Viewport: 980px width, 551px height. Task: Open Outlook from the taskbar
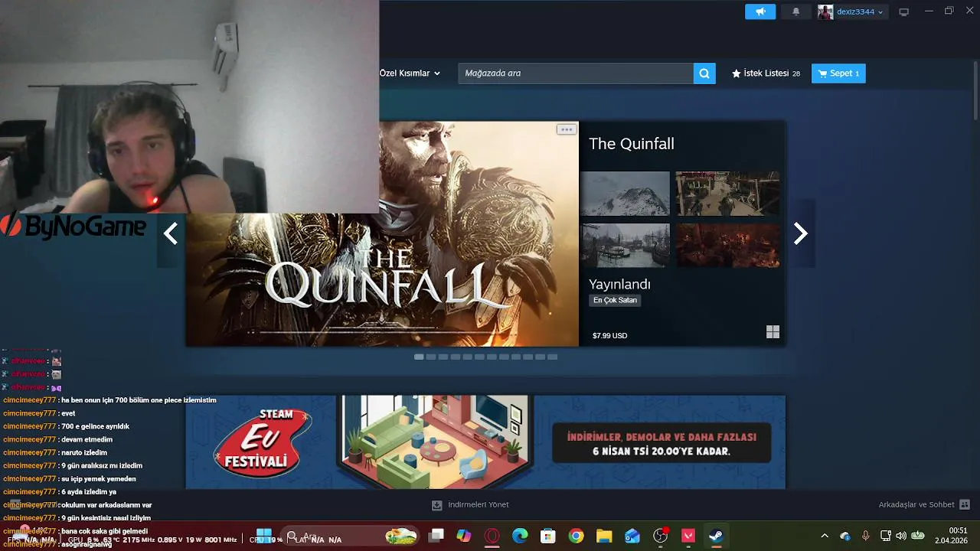(x=632, y=536)
